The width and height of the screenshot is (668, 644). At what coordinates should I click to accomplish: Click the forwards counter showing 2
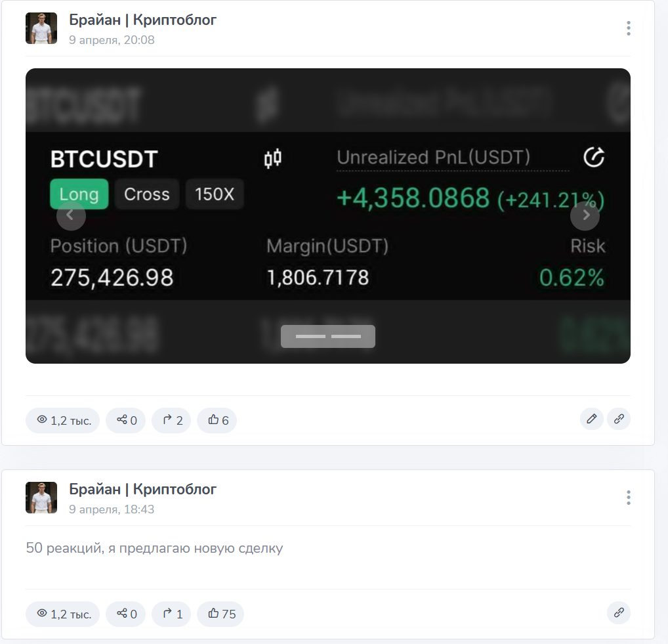click(x=171, y=420)
